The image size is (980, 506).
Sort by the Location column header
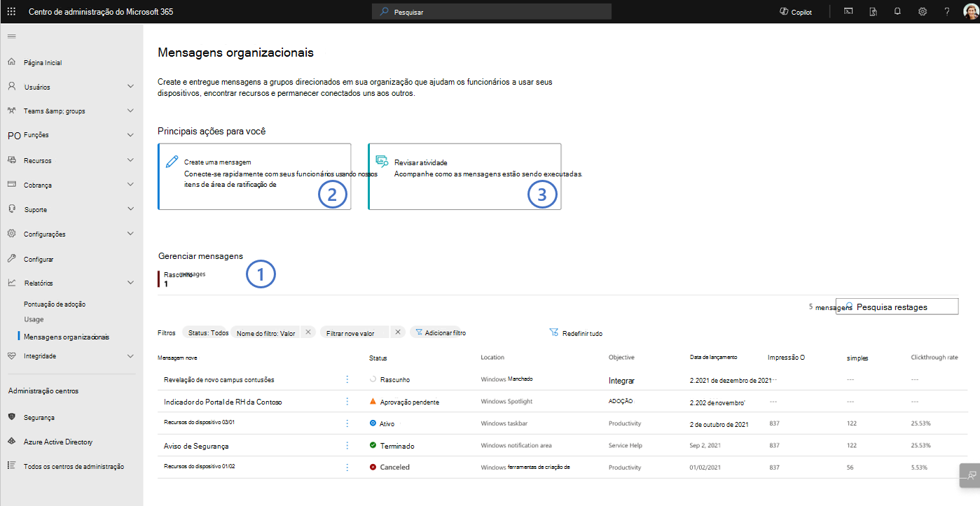point(492,358)
